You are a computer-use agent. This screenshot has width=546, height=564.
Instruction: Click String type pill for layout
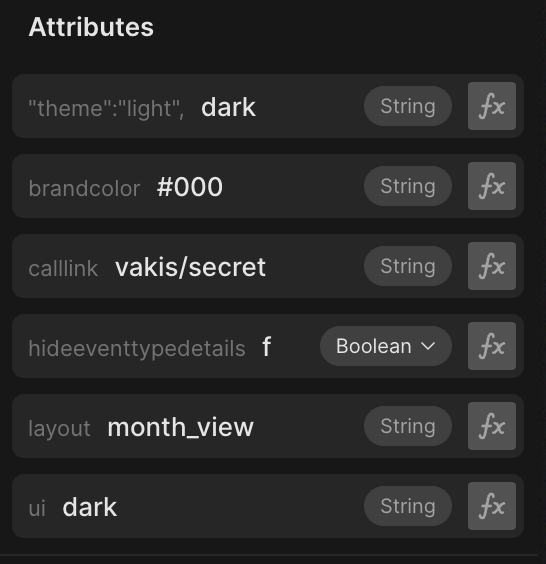coord(408,426)
